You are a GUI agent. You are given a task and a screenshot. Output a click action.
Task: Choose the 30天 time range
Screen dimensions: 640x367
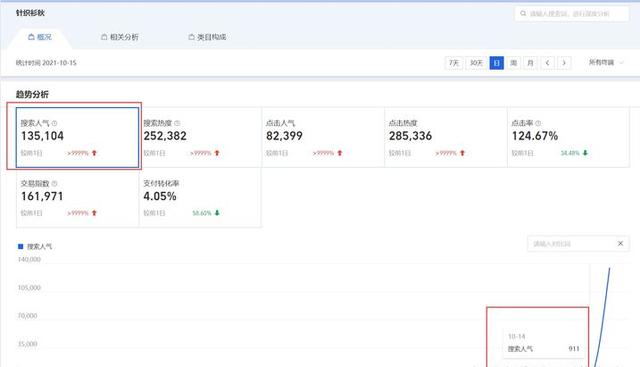coord(476,63)
